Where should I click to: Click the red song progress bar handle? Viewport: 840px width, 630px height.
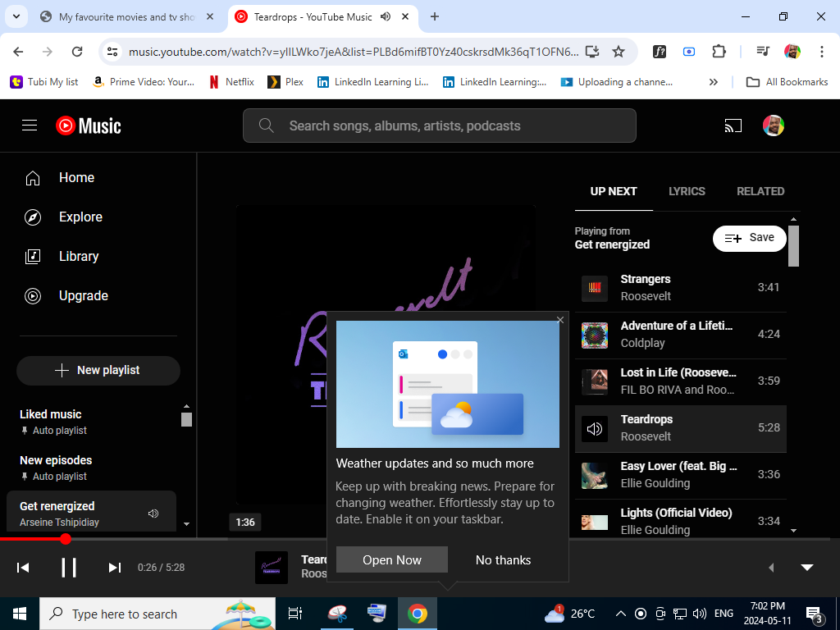[x=66, y=539]
